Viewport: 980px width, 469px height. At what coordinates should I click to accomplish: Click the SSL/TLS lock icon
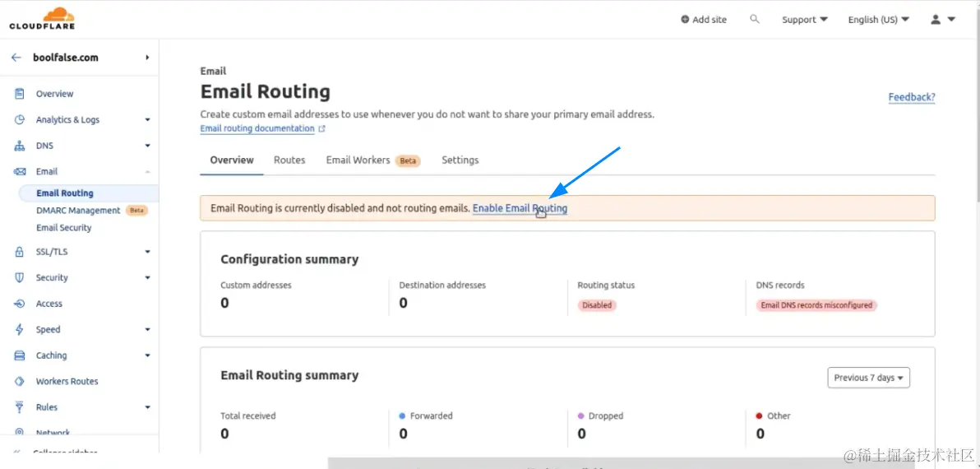click(x=20, y=252)
